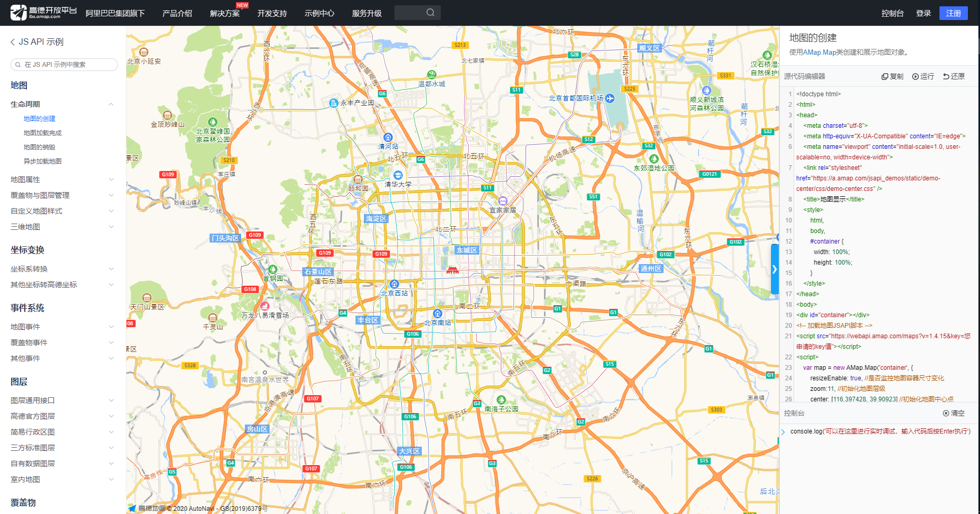The width and height of the screenshot is (980, 514).
Task: Click the magnifier icon in sidebar search
Action: click(x=18, y=65)
